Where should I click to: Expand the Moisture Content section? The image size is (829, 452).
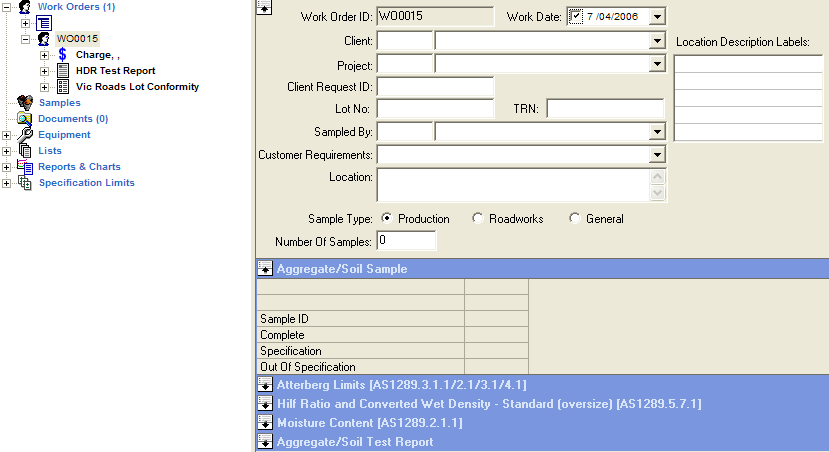(265, 423)
